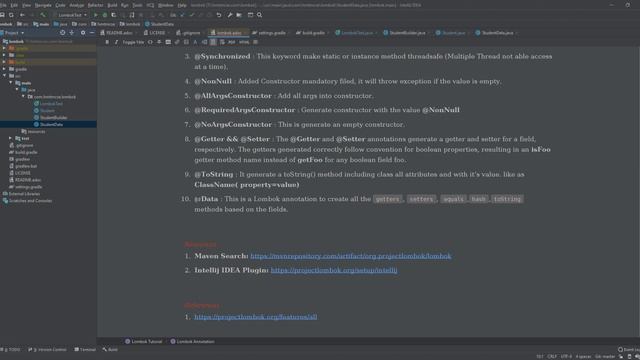Click the strikethrough icon in AsciiDoc toolbar

point(159,42)
